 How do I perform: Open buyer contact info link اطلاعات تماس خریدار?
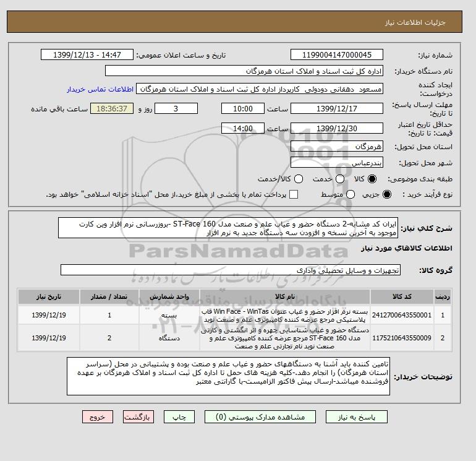tap(100, 89)
